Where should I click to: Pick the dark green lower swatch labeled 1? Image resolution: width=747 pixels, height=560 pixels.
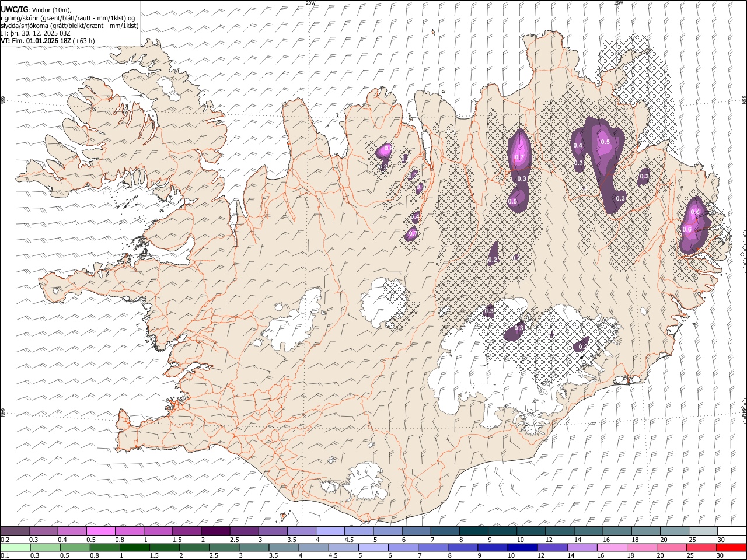click(x=134, y=547)
